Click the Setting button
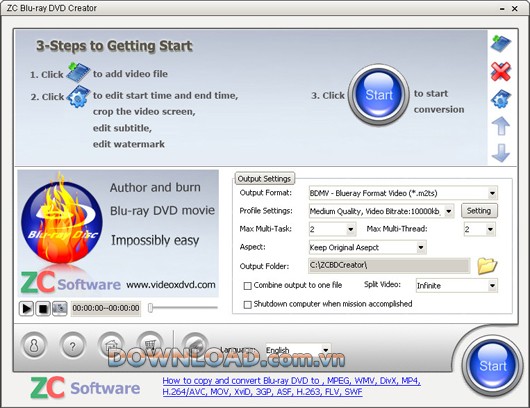This screenshot has width=530, height=408. click(x=479, y=211)
